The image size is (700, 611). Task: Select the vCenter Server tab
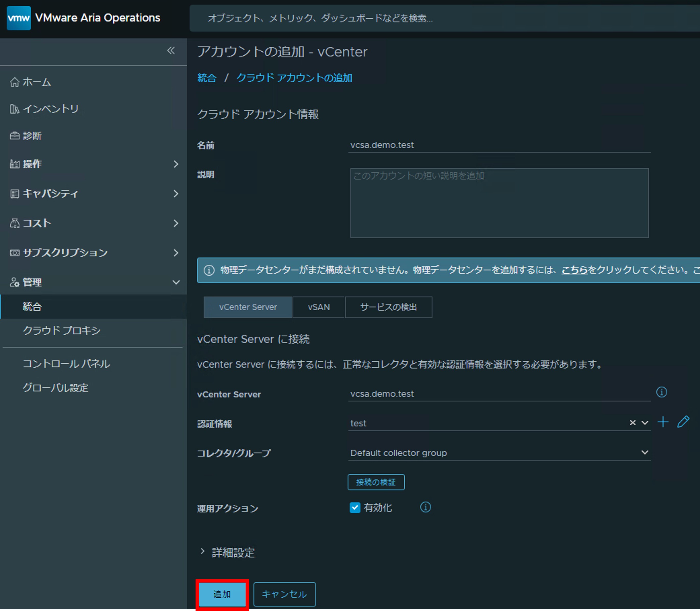pos(248,307)
